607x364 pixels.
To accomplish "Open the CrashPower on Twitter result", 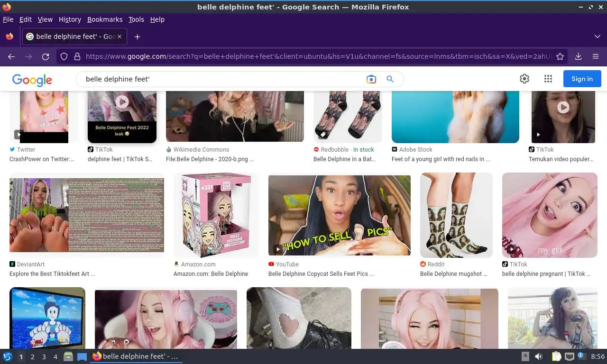I will pyautogui.click(x=42, y=159).
